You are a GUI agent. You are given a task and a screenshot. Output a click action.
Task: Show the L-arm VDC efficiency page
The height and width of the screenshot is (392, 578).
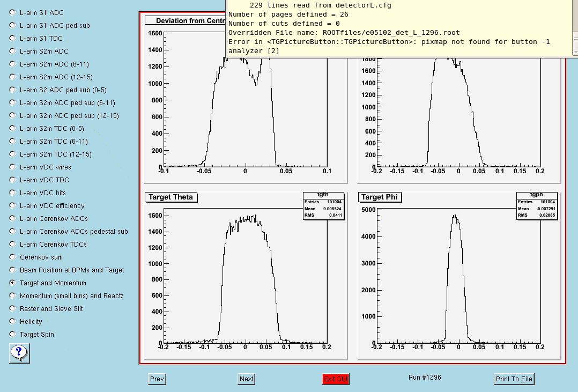tap(12, 206)
